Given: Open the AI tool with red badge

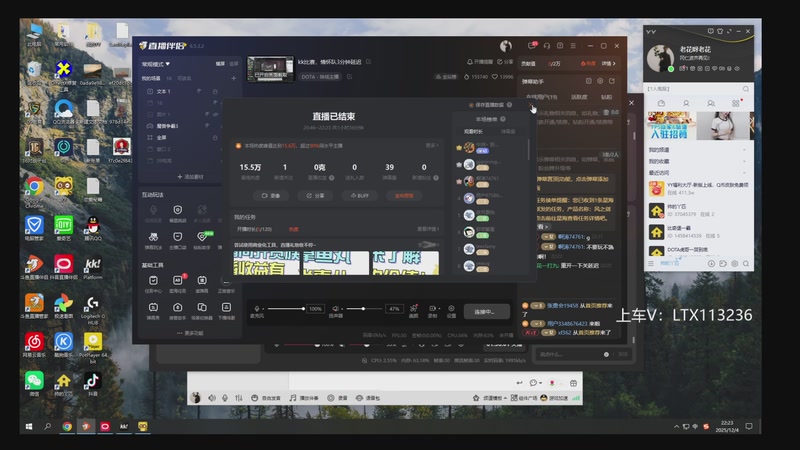Looking at the screenshot, I should pyautogui.click(x=178, y=284).
